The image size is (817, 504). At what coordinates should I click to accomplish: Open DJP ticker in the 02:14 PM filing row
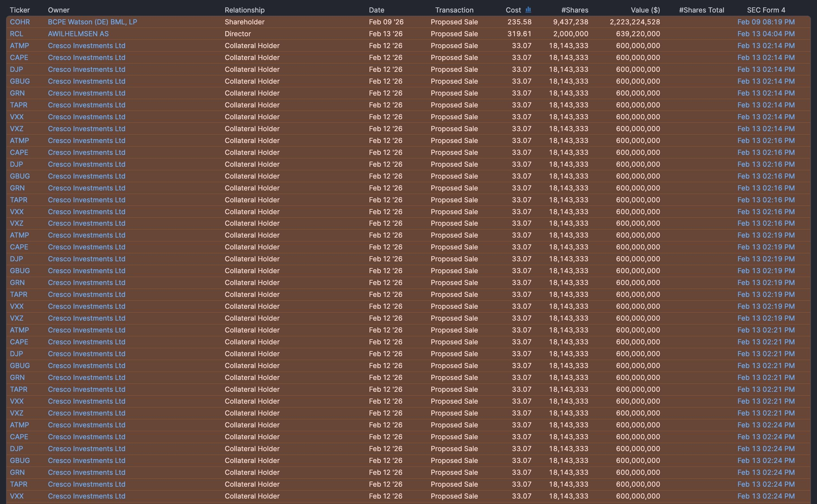point(16,69)
